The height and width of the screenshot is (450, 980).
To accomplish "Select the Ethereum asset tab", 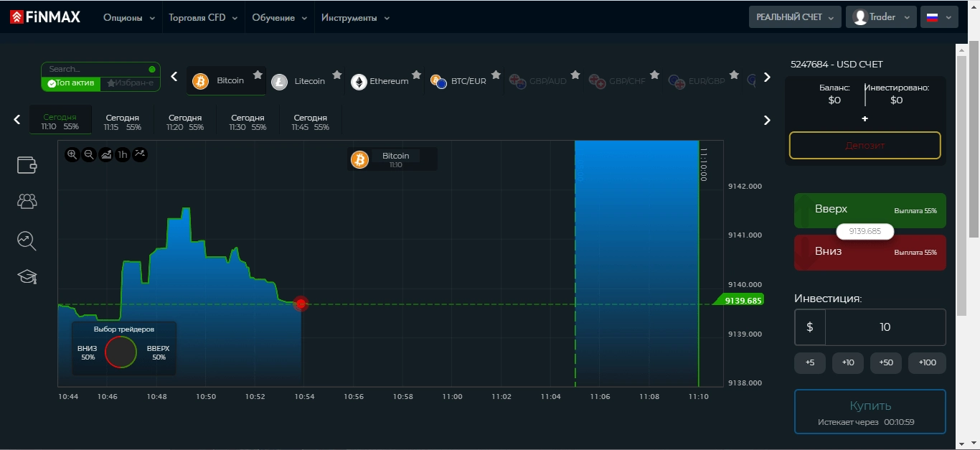I will click(385, 81).
